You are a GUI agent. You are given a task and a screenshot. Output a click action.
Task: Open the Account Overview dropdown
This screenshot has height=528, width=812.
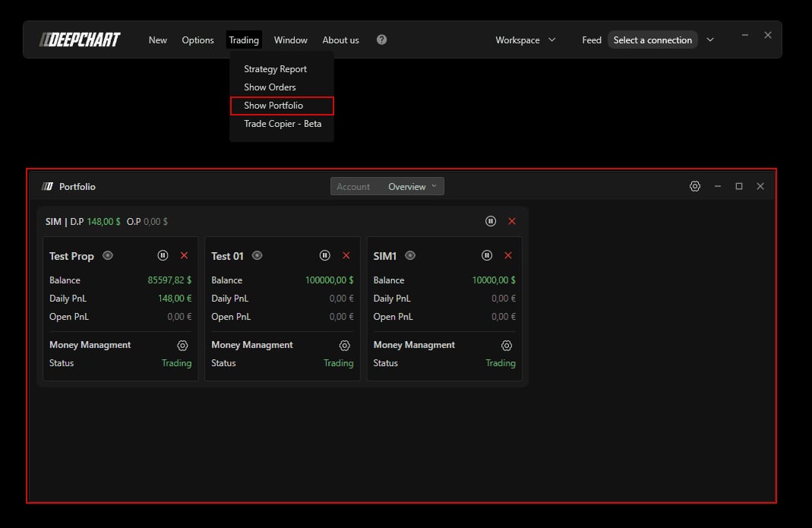click(x=387, y=187)
